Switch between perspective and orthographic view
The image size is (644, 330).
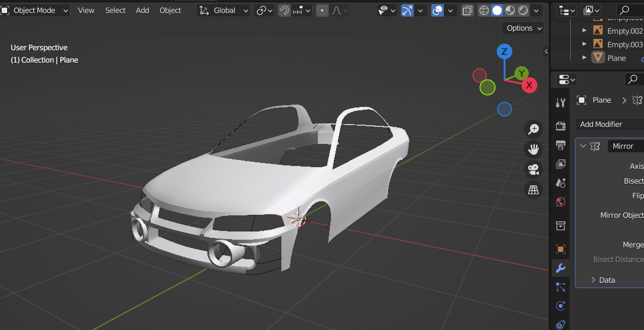point(534,189)
